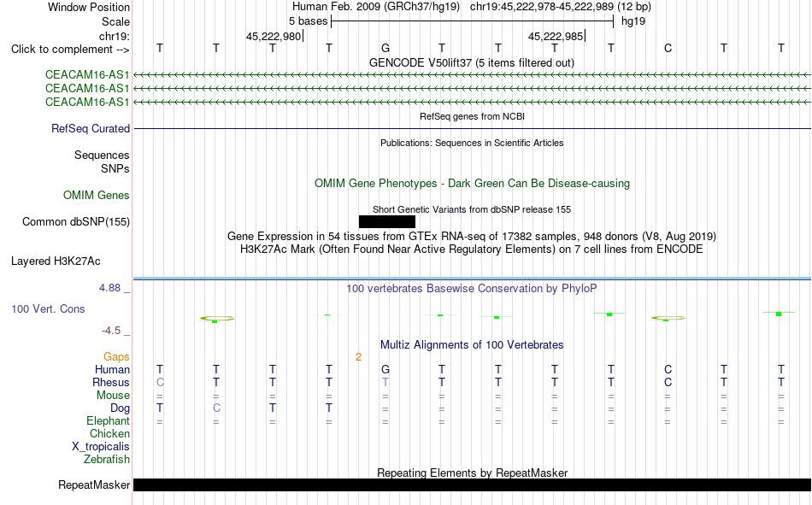Click the hg19 text beside the scale bar

click(x=633, y=21)
